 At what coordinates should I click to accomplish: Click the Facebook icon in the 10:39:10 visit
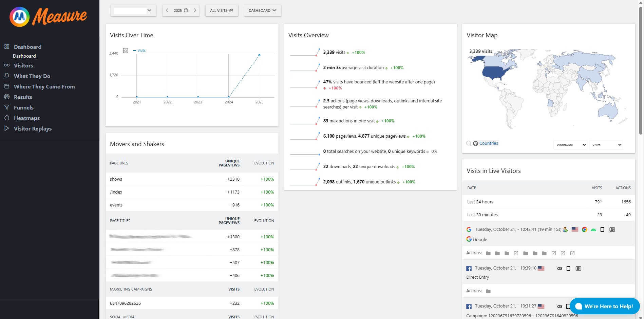(x=469, y=268)
